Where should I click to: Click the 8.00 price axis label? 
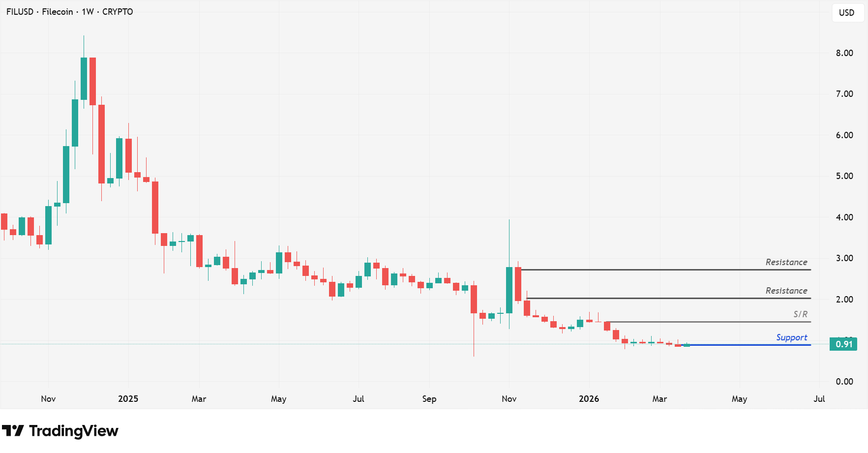click(x=844, y=53)
